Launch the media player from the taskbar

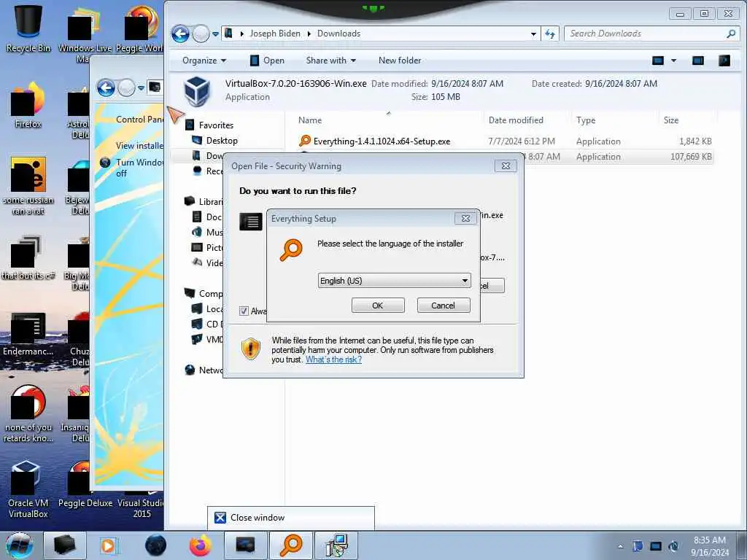[108, 545]
